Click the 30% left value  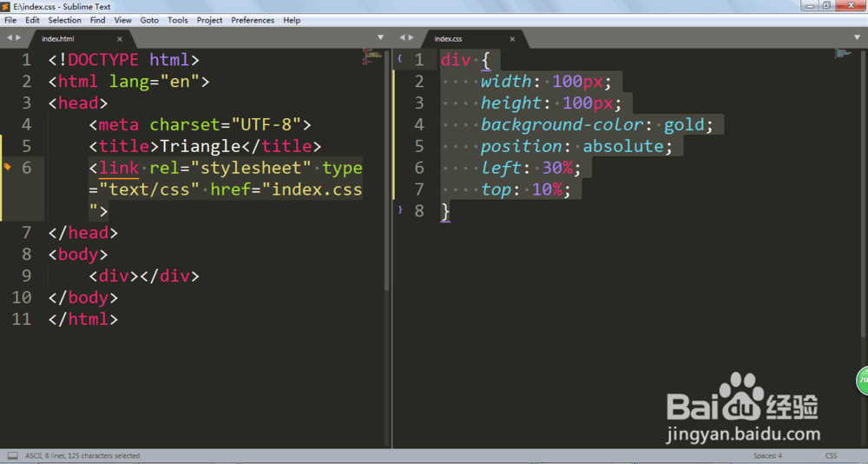pos(557,168)
